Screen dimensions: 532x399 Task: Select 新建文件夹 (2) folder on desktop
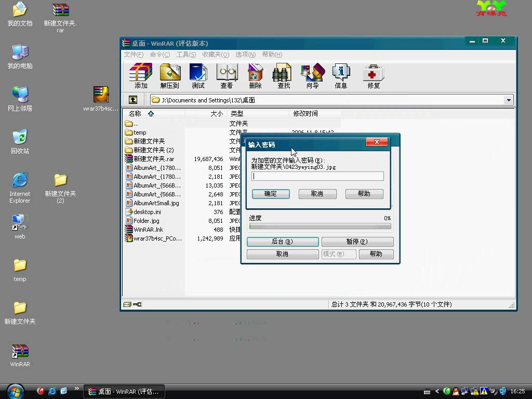point(60,189)
